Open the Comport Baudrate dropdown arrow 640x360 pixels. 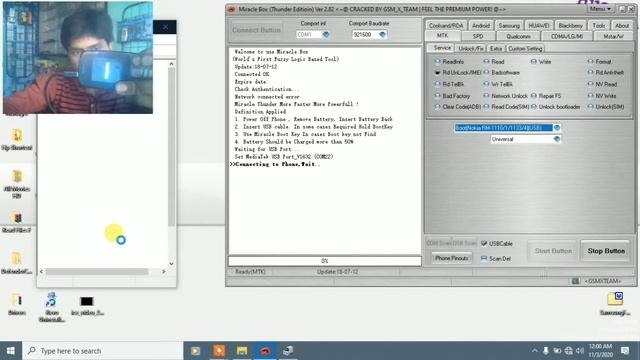(382, 35)
